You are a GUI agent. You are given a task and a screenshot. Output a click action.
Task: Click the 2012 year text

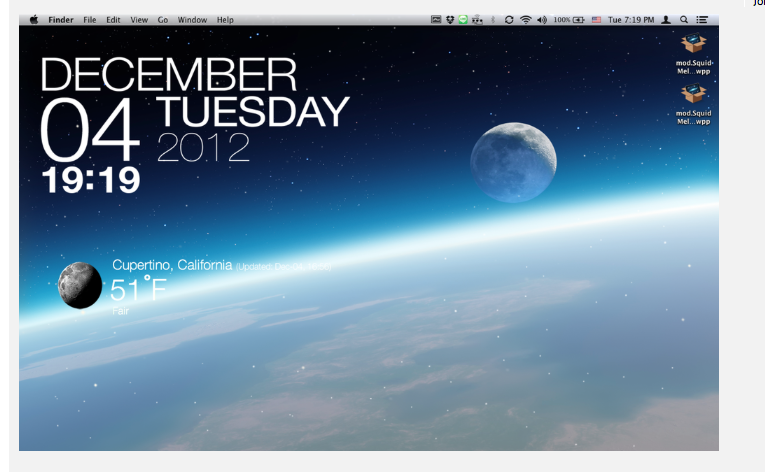click(x=203, y=147)
